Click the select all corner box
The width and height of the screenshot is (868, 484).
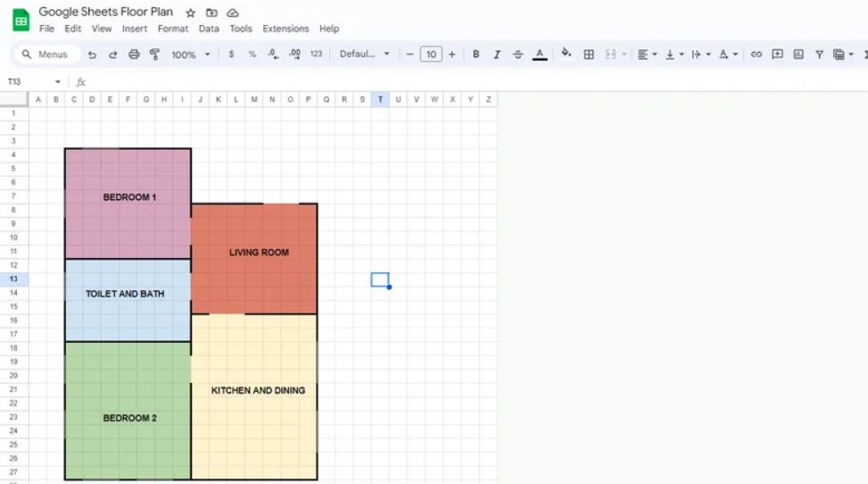[14, 99]
